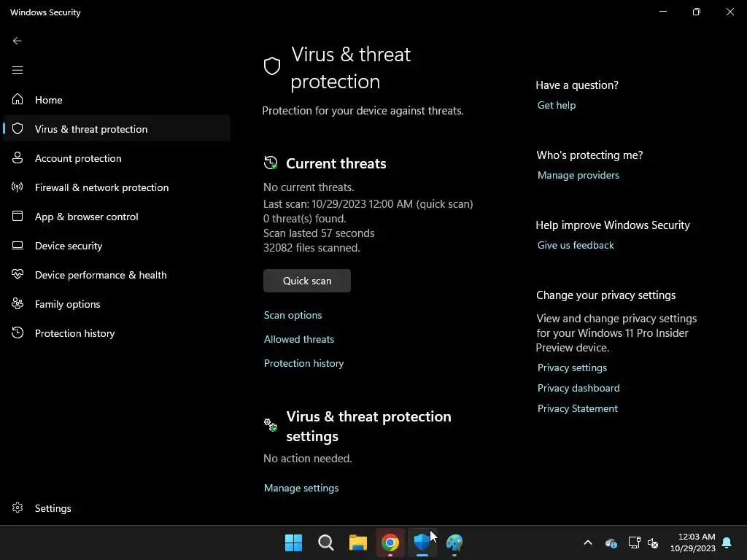This screenshot has height=560, width=747.
Task: Open Google Chrome from taskbar
Action: pyautogui.click(x=390, y=542)
